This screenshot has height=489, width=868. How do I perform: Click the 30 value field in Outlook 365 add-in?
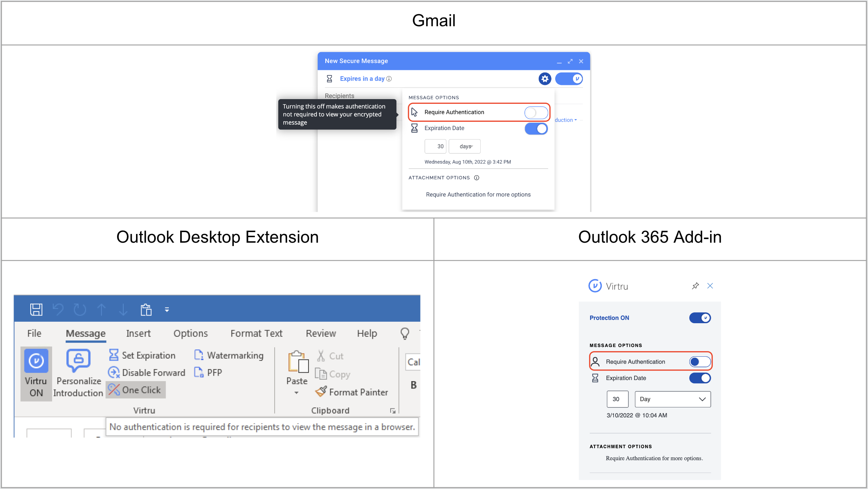(x=617, y=399)
